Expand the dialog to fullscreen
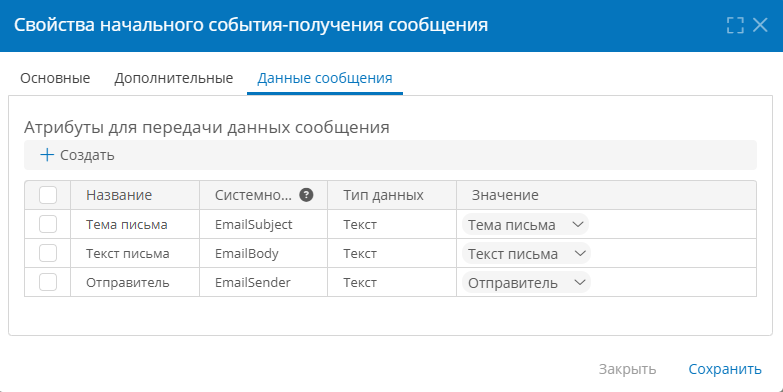This screenshot has height=392, width=783. point(735,25)
